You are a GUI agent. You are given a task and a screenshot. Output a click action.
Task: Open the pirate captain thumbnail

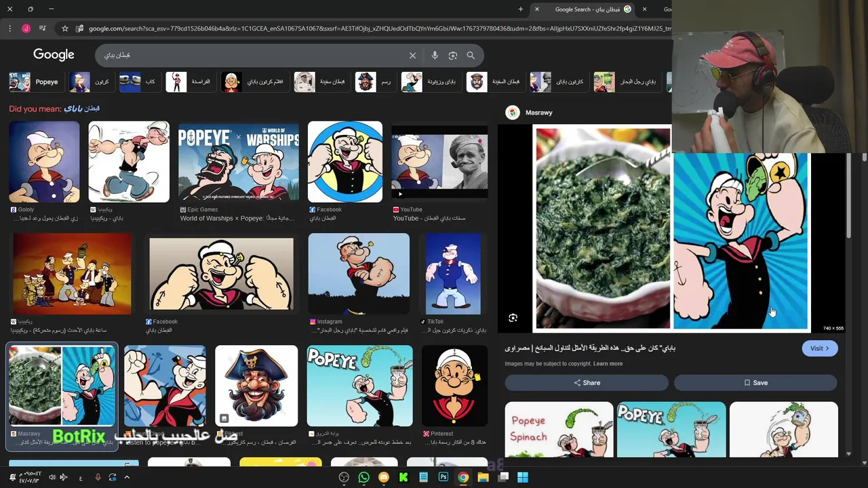[256, 386]
